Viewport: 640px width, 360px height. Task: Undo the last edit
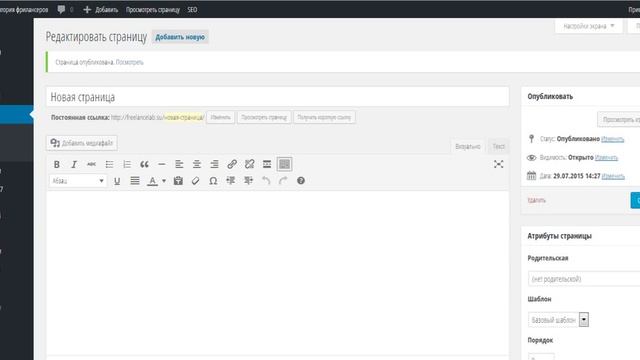coord(266,181)
